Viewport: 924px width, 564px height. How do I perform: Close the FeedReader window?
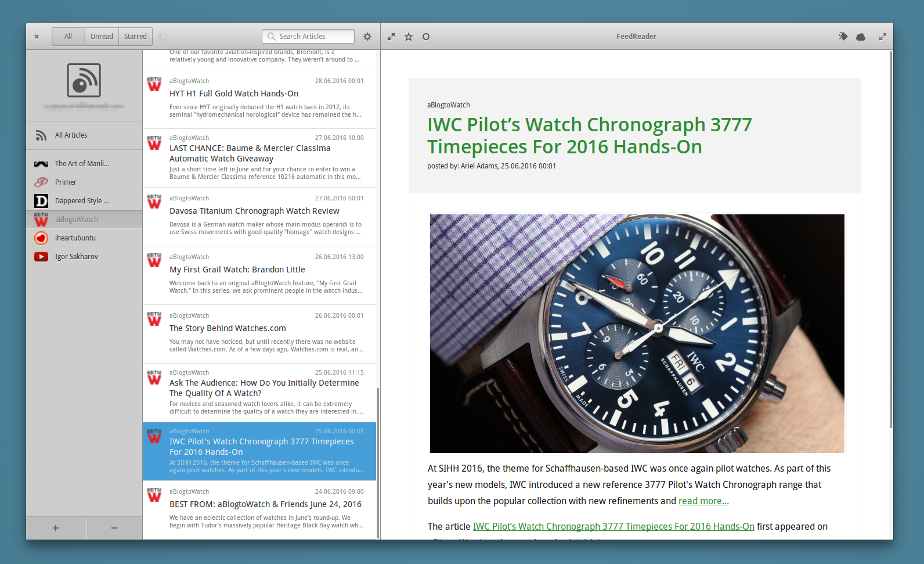[37, 37]
